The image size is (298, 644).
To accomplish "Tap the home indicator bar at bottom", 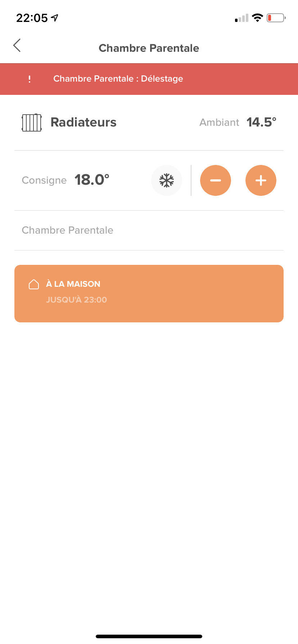I will click(149, 636).
